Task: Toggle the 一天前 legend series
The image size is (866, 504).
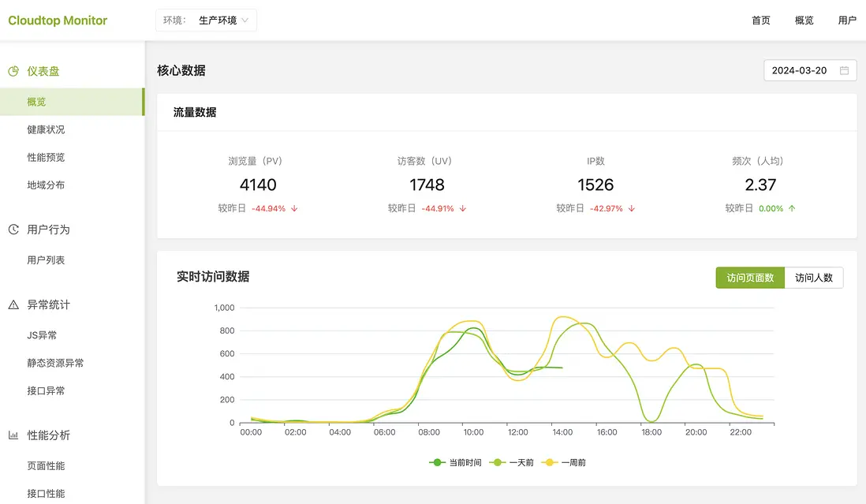Action: tap(511, 463)
